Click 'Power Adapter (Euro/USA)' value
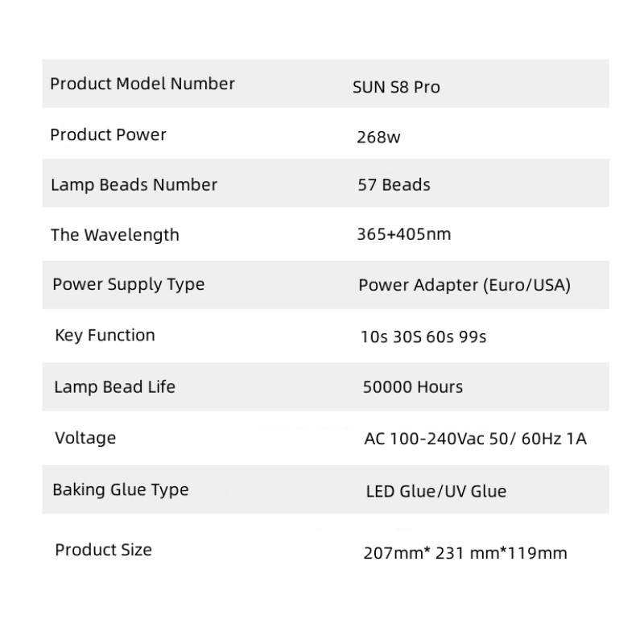The image size is (644, 644). click(x=464, y=285)
